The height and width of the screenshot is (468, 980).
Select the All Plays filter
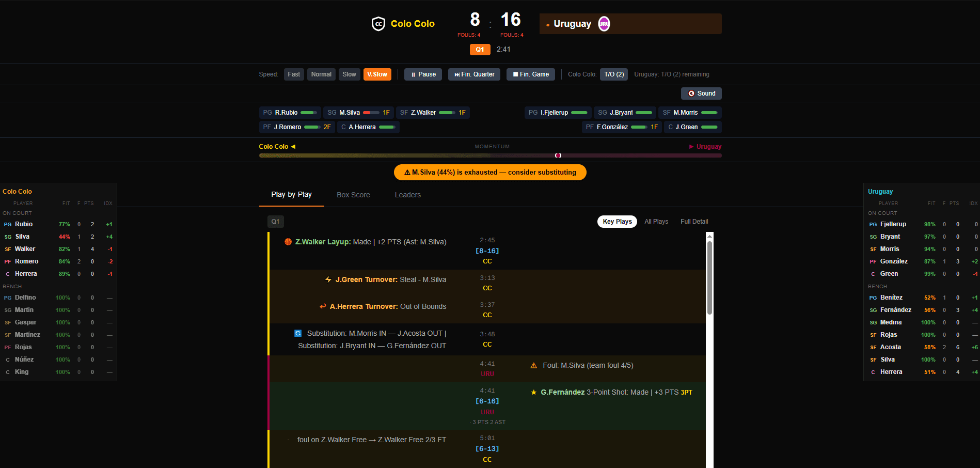tap(656, 222)
